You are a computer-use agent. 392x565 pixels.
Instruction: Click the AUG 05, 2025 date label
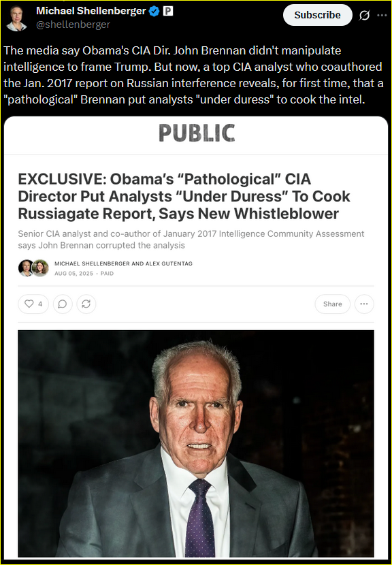pyautogui.click(x=74, y=274)
